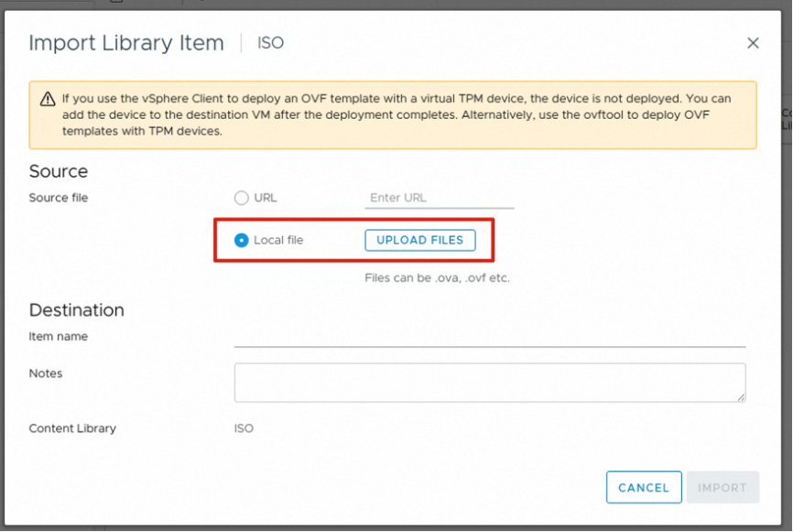Grab the Notes box resize handle

click(x=741, y=396)
